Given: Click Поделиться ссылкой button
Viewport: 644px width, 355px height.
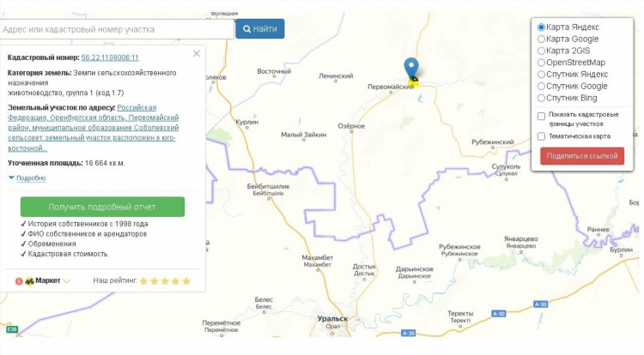Looking at the screenshot, I should pyautogui.click(x=582, y=156).
